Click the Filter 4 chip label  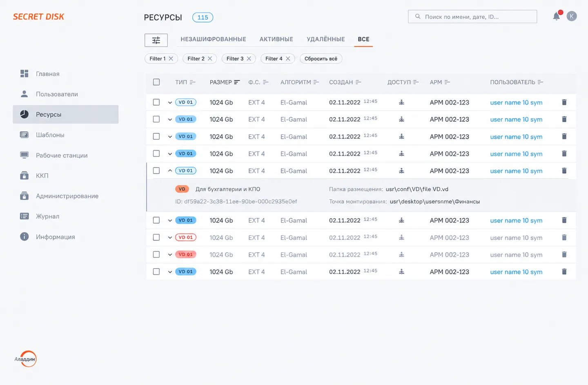pyautogui.click(x=274, y=58)
